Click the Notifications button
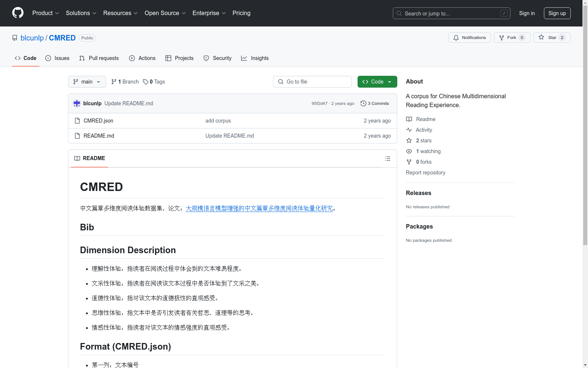The image size is (588, 368). click(x=470, y=38)
